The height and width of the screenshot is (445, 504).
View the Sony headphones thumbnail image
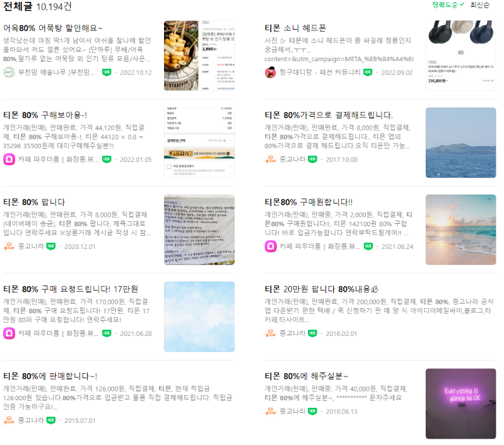click(460, 55)
